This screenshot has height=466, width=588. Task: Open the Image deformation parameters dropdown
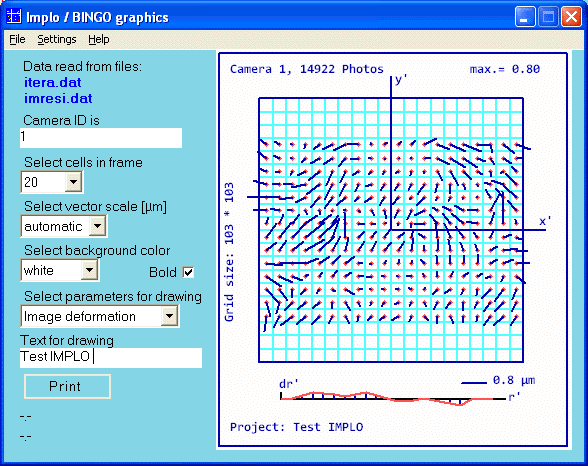(x=170, y=316)
